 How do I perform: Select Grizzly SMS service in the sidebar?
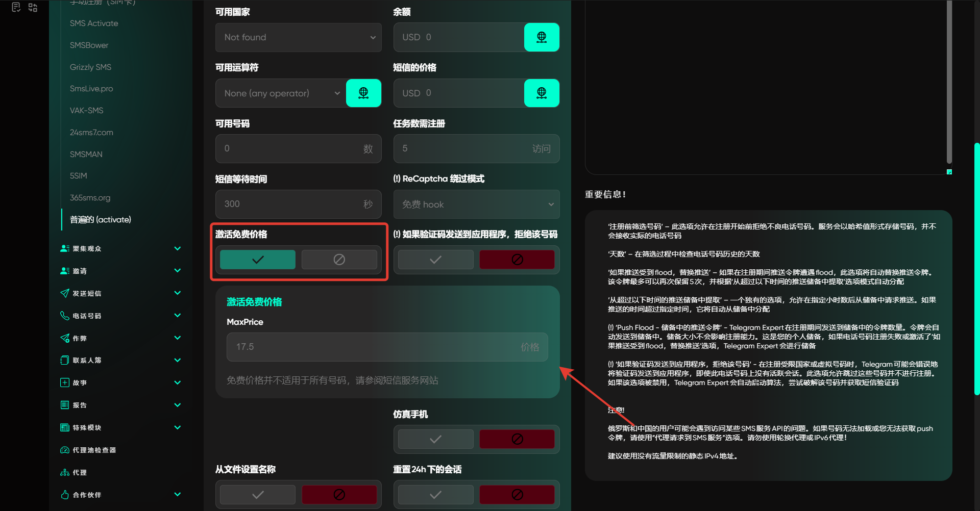[90, 67]
